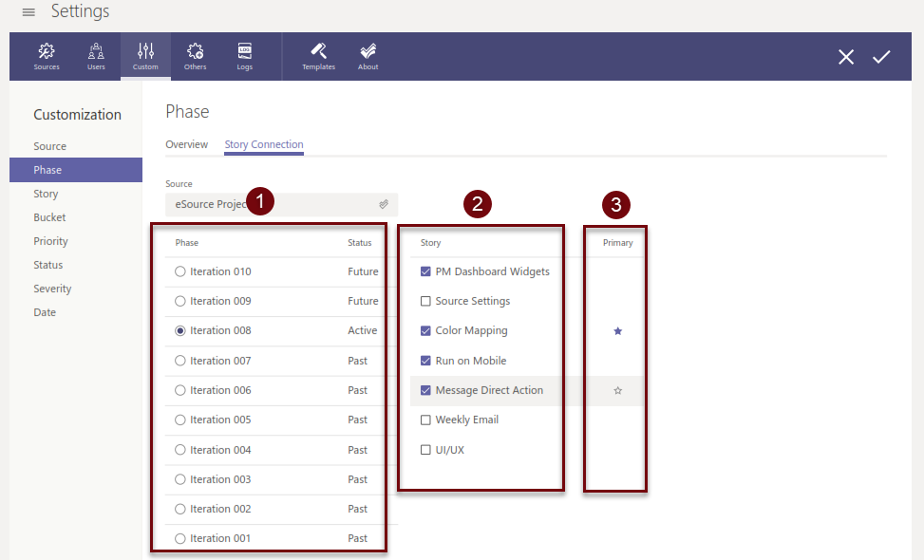
Task: Click the filled primary star for Color Mapping
Action: 617,331
